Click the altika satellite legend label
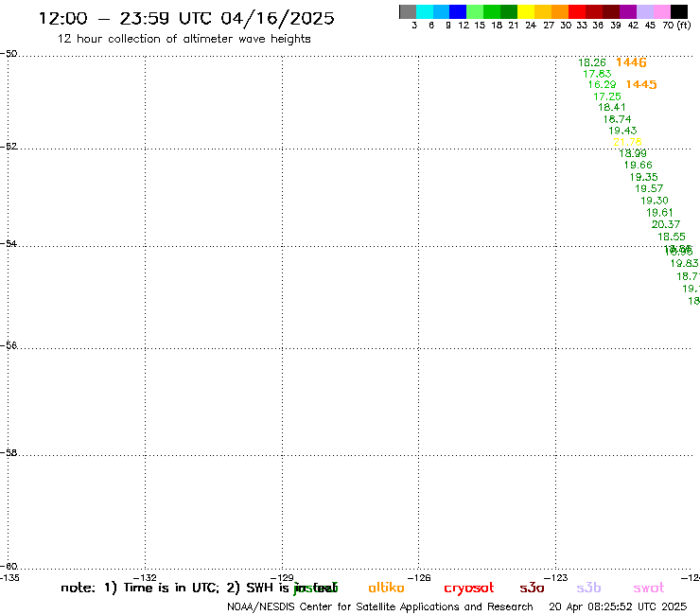This screenshot has width=700, height=615. tap(386, 588)
